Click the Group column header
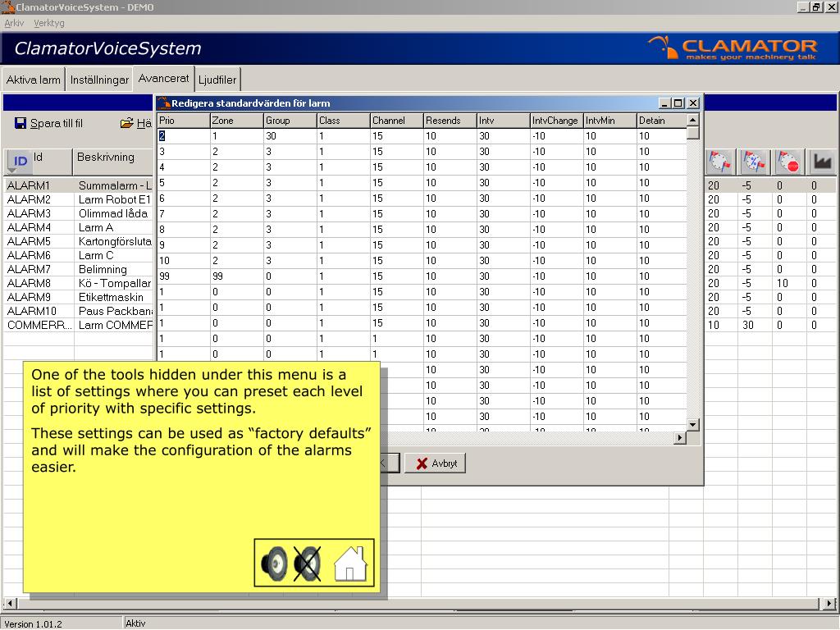This screenshot has height=630, width=840. 290,121
